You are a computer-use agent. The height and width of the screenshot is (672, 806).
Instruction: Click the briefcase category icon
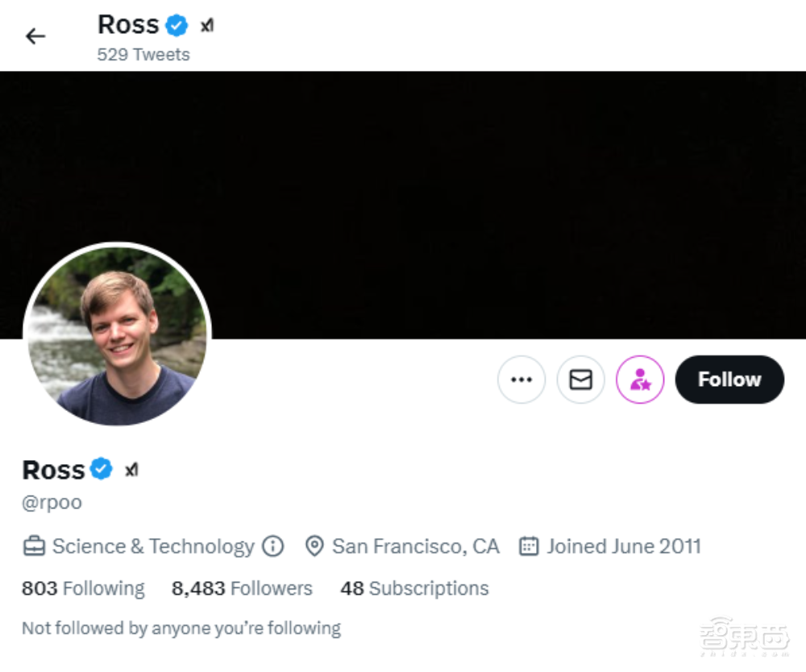coord(34,546)
